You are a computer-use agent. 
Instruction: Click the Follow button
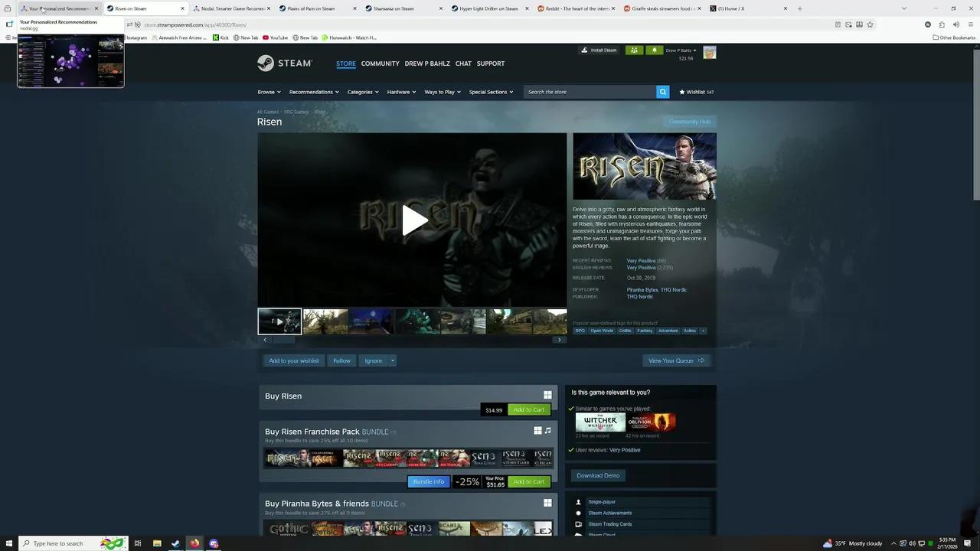click(342, 360)
